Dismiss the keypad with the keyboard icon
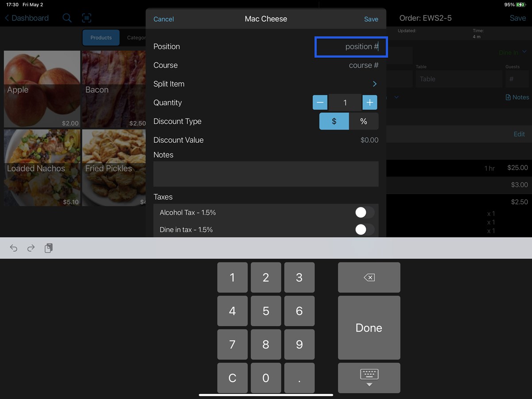 369,378
